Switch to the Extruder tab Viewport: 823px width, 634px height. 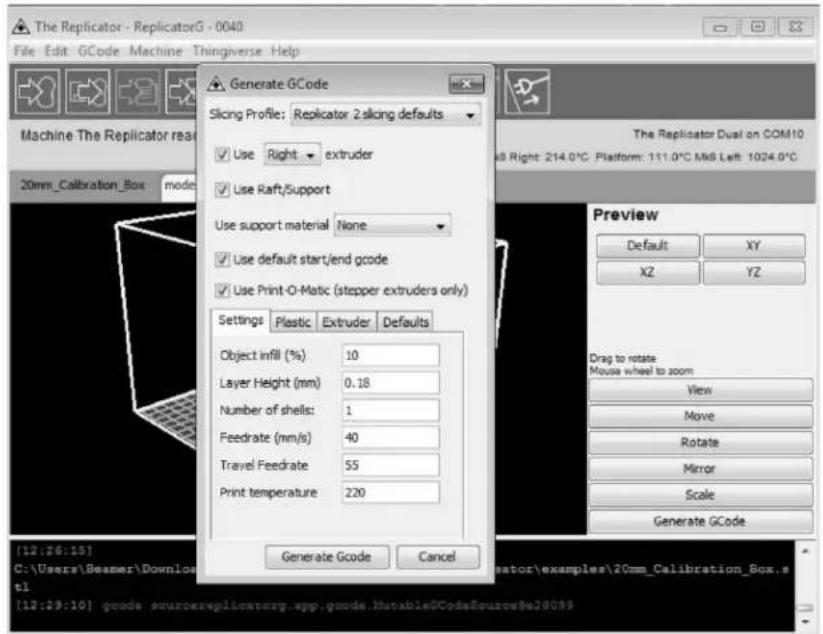pos(346,322)
